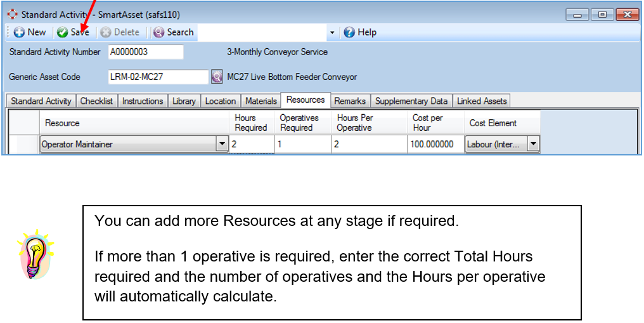Open the Remarks tab
The image size is (644, 323).
pos(350,101)
